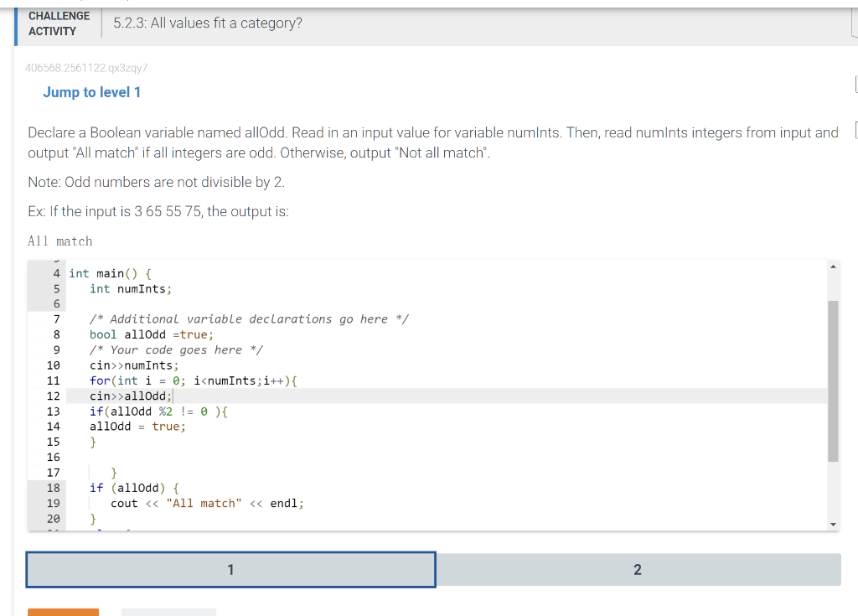The width and height of the screenshot is (858, 616).
Task: Click the orange action button bottom left
Action: 63,613
